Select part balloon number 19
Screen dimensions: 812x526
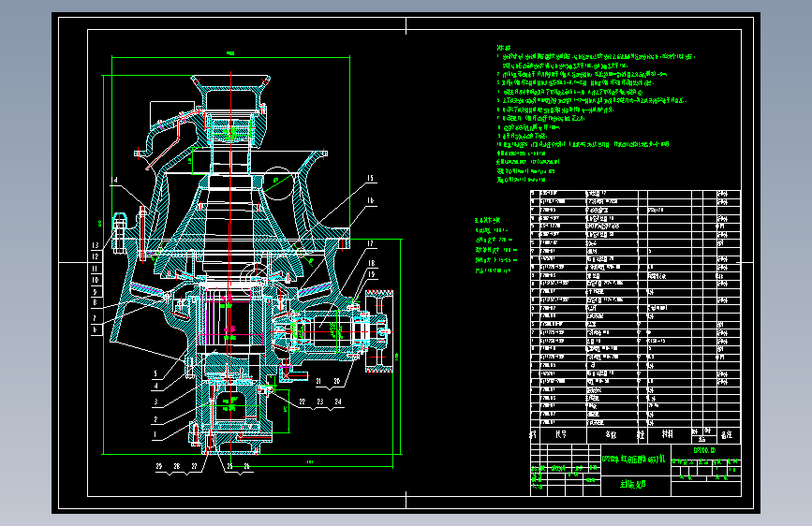372,274
